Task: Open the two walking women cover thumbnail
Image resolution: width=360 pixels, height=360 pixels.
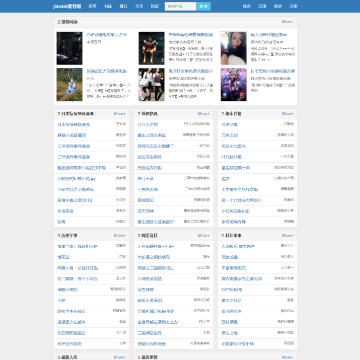Action: tap(152, 85)
